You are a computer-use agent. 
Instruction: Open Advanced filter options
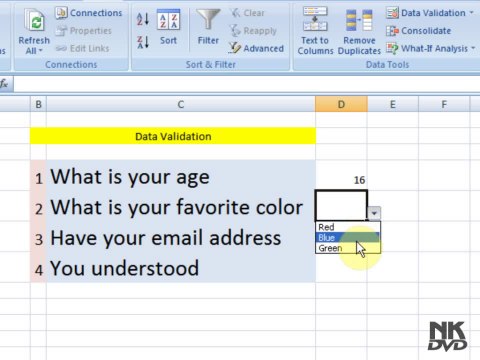click(x=256, y=48)
